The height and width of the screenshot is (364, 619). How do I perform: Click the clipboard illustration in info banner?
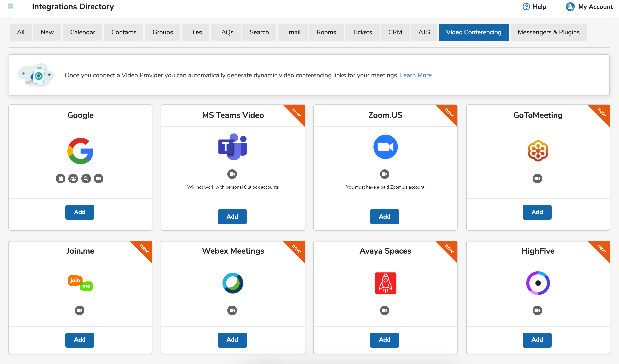[x=36, y=75]
